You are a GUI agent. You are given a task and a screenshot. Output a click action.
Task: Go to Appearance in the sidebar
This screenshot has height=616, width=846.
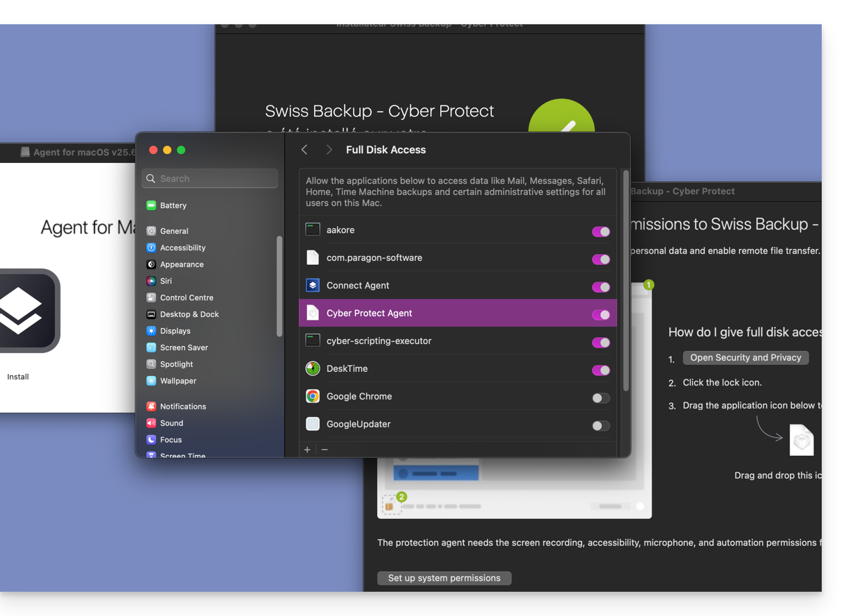tap(175, 264)
